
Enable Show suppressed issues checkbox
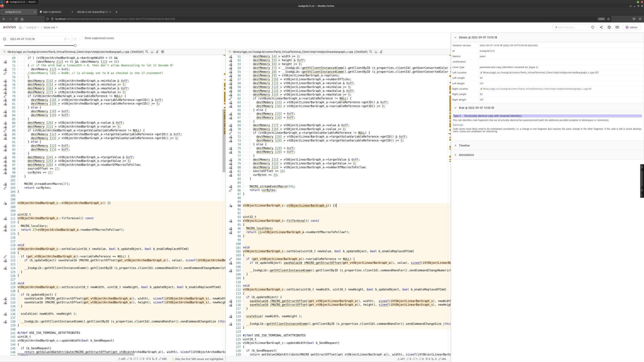(x=81, y=38)
